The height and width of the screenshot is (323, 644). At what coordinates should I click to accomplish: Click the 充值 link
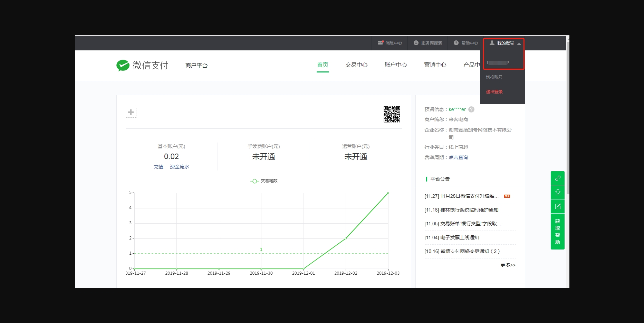coord(158,167)
